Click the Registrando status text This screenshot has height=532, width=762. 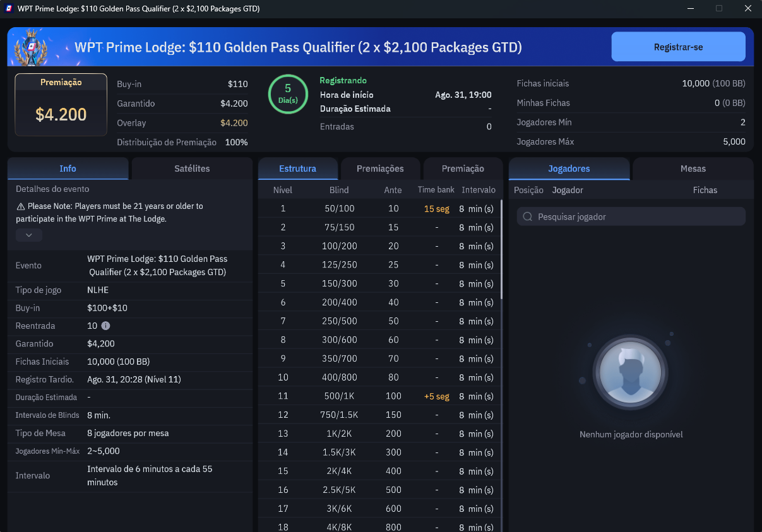(343, 81)
